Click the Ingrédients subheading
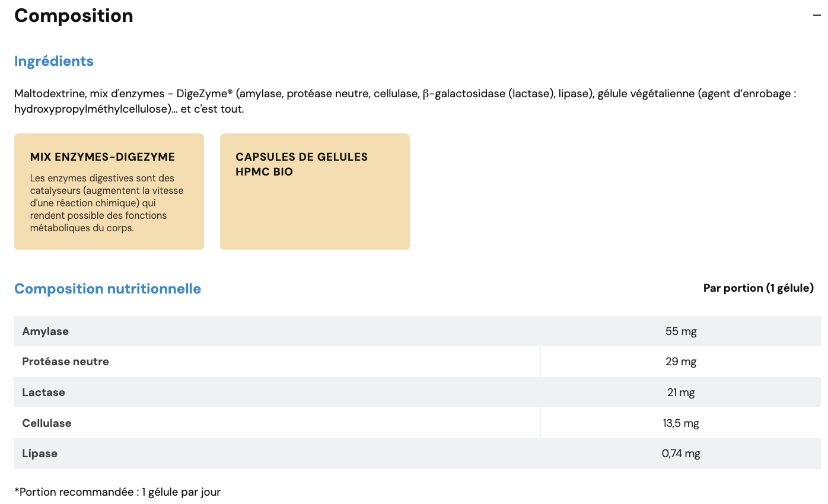Screen dimensions: 828x504 tap(54, 61)
